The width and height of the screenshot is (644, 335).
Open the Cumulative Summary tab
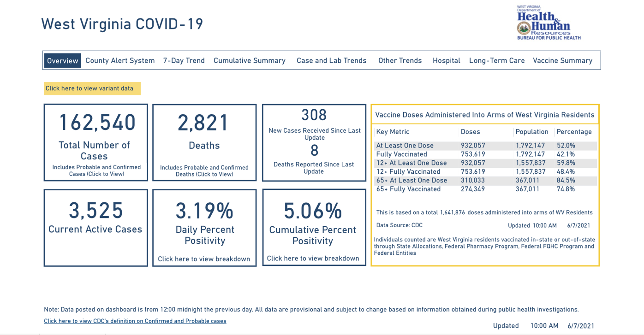point(250,61)
